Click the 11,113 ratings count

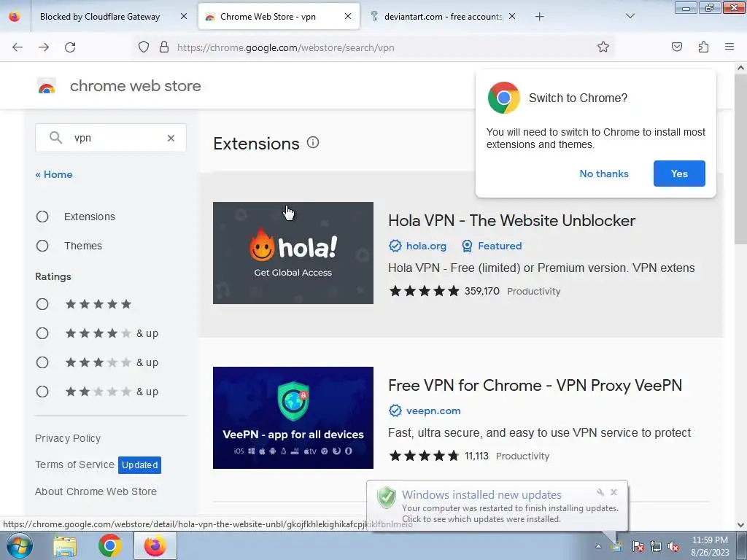tap(476, 456)
